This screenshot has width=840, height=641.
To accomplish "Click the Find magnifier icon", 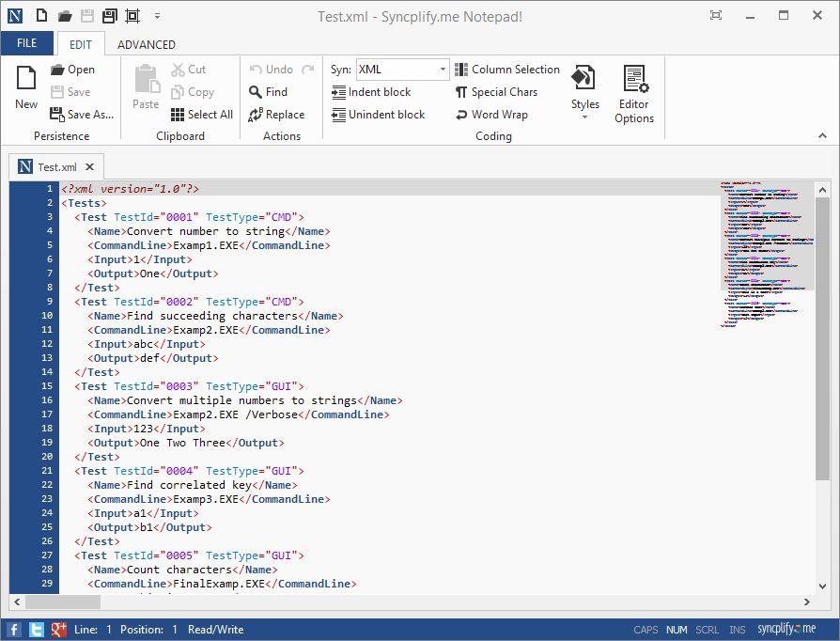I will [256, 92].
